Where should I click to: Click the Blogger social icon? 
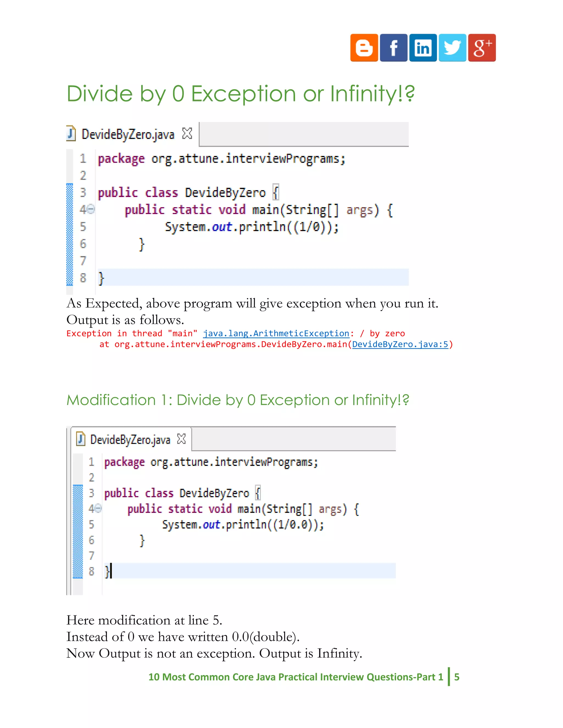tap(364, 48)
